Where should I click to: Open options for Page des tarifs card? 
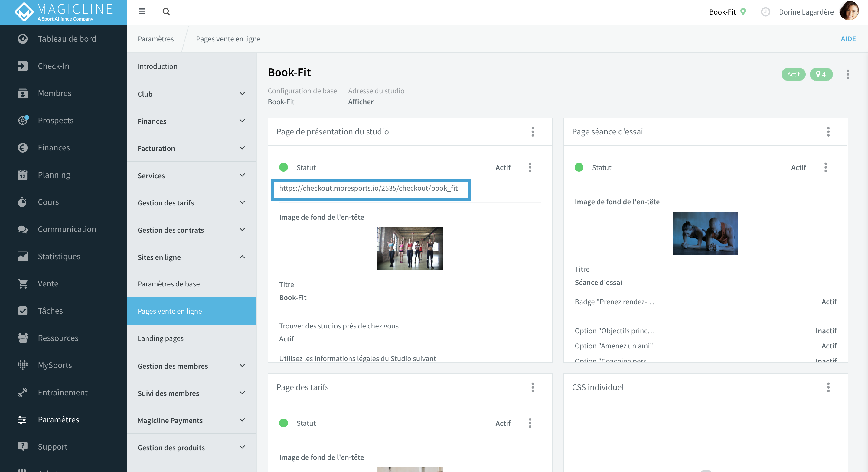point(533,387)
